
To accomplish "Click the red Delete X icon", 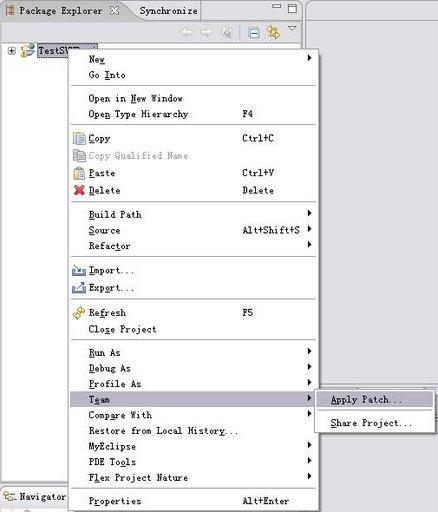I will (x=79, y=190).
